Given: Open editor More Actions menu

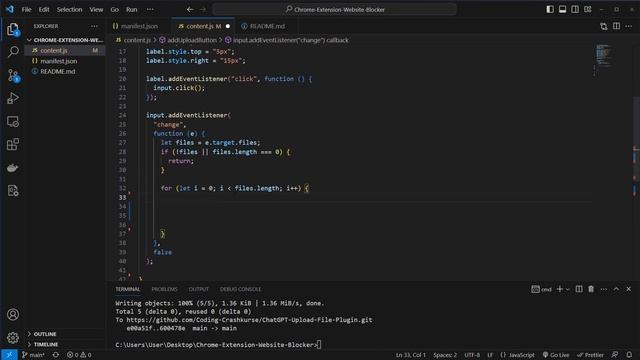Looking at the screenshot, I should click(629, 26).
